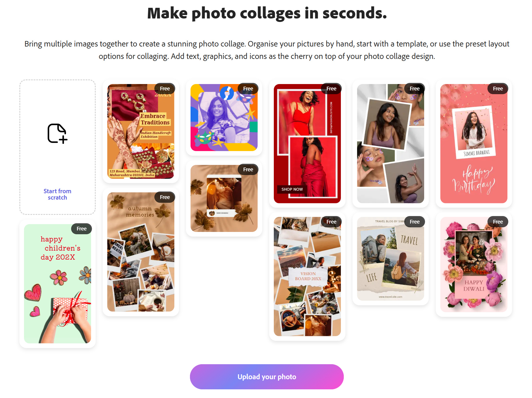Viewport: 532px width, 398px height.
Task: Click the Free badge on Happy Birthday template
Action: pos(498,89)
